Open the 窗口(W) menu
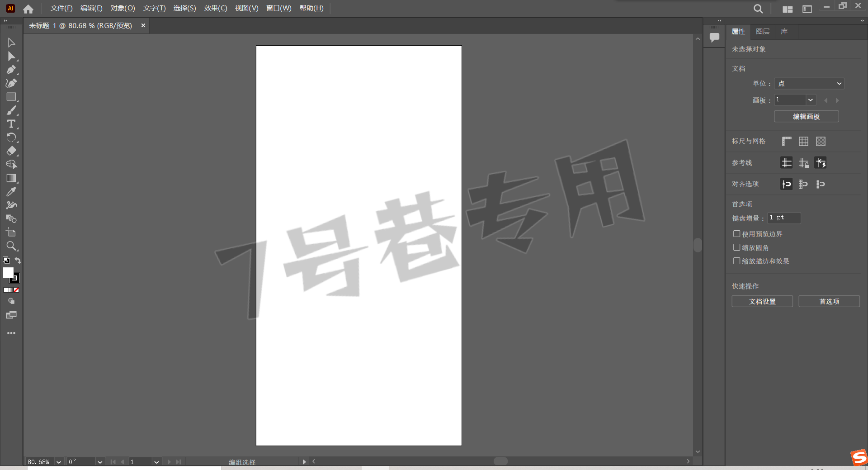The image size is (868, 470). tap(278, 8)
